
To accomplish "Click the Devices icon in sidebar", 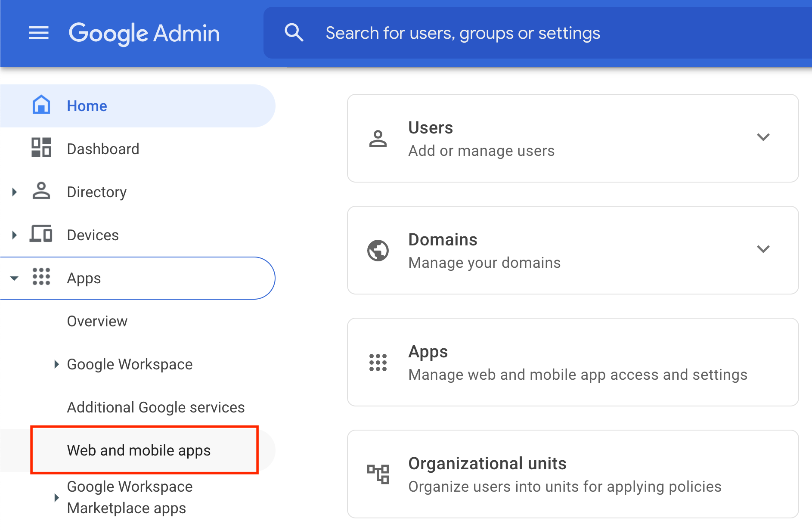I will (x=41, y=235).
